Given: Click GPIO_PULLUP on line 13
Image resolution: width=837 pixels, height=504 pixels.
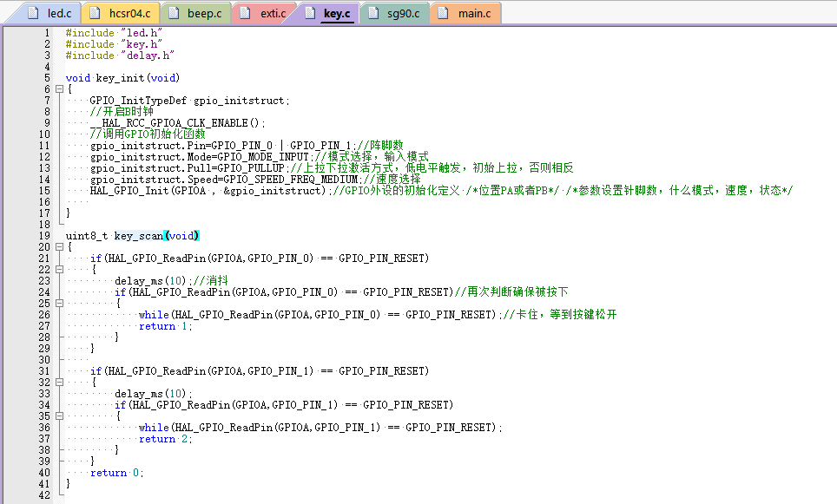Looking at the screenshot, I should [251, 168].
